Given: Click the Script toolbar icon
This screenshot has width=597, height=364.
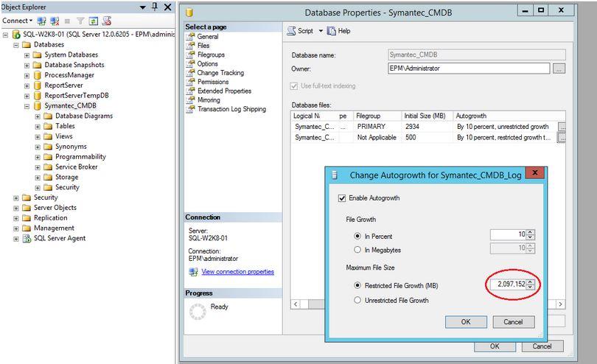Looking at the screenshot, I should [291, 31].
